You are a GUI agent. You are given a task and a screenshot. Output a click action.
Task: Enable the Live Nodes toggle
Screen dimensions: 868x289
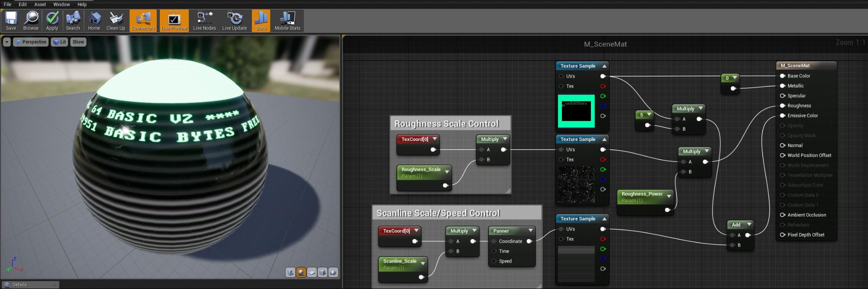[205, 21]
